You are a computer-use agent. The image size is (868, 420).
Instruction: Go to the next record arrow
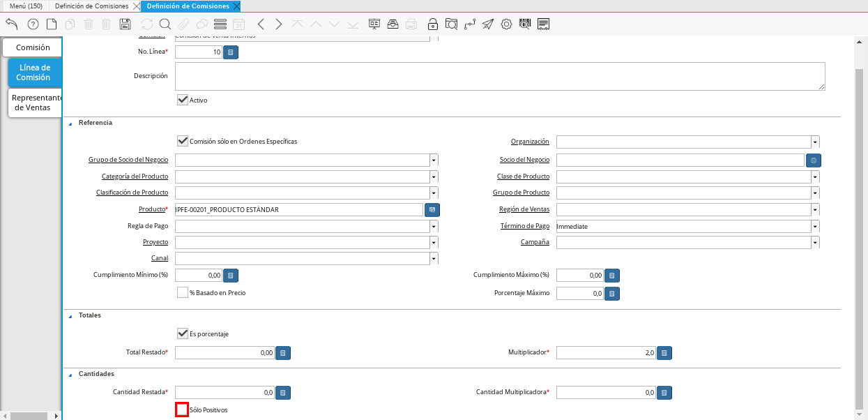tap(279, 24)
